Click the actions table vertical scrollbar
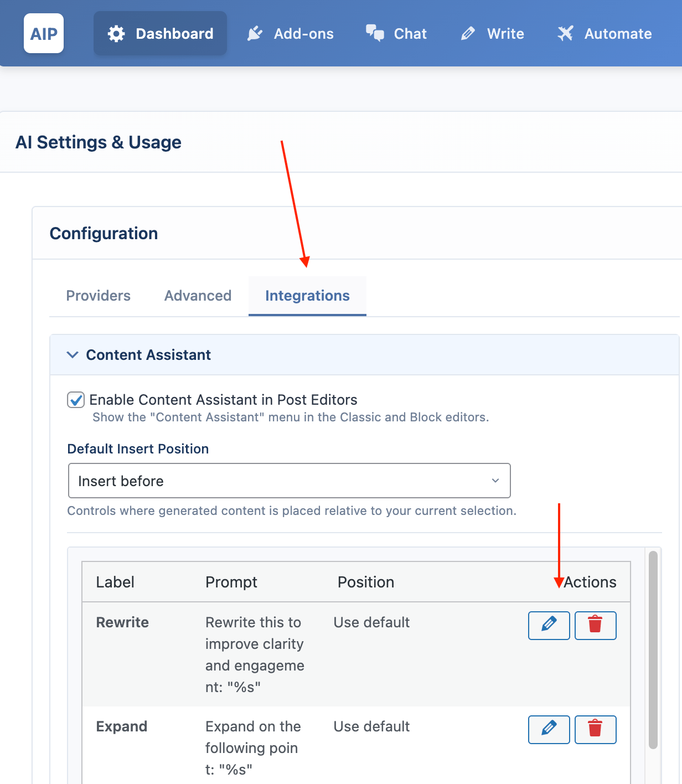 pyautogui.click(x=653, y=649)
